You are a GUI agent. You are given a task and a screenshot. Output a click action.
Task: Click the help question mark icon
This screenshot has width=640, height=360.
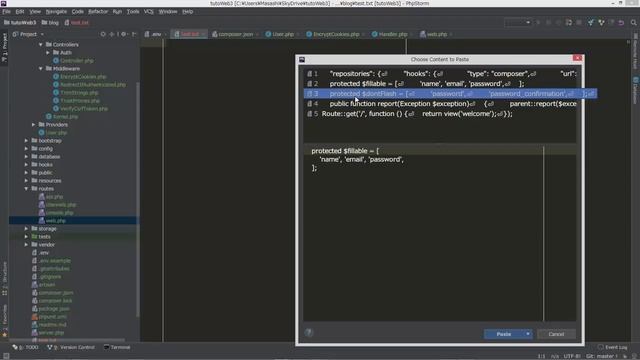(309, 333)
